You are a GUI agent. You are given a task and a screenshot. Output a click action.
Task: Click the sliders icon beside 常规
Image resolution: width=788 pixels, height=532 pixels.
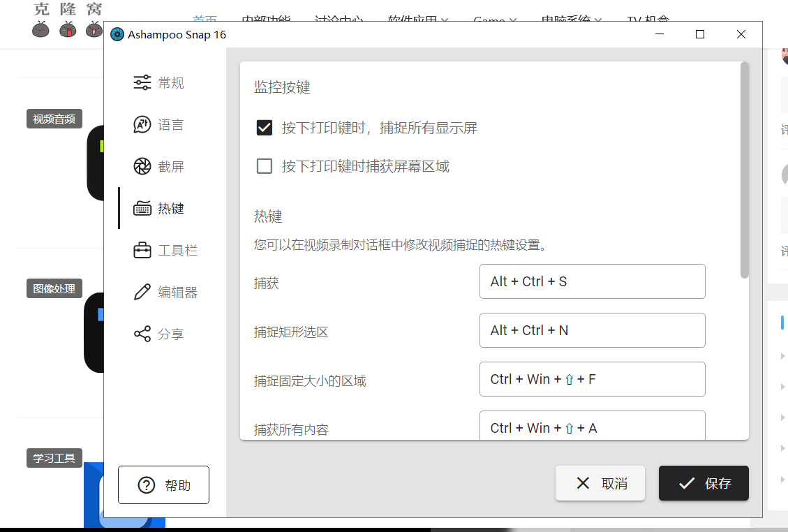[142, 82]
